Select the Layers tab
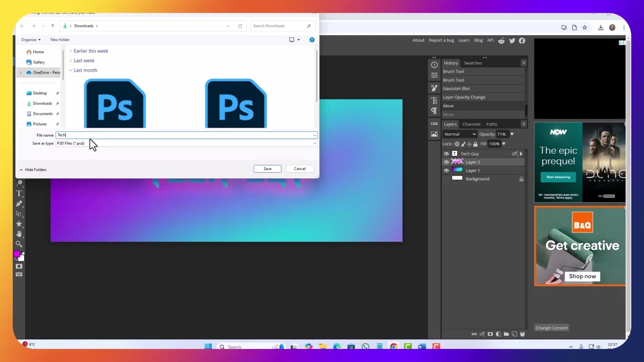Viewport: 644px width, 362px height. [x=450, y=124]
